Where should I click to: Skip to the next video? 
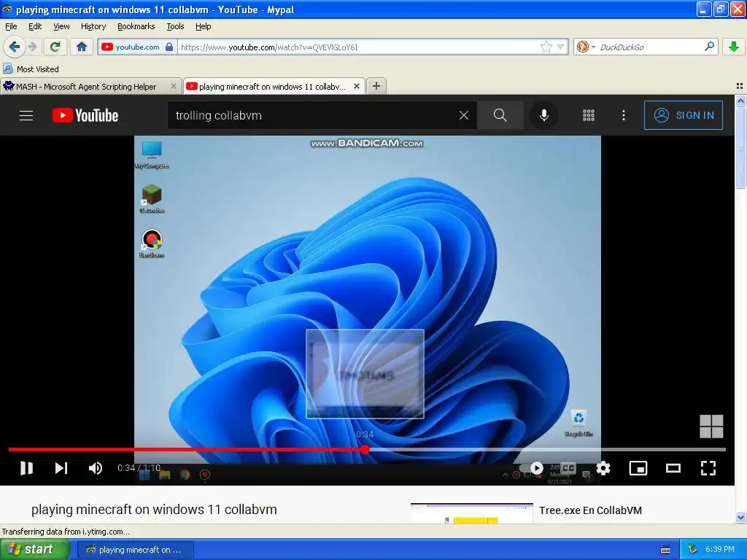pyautogui.click(x=61, y=468)
